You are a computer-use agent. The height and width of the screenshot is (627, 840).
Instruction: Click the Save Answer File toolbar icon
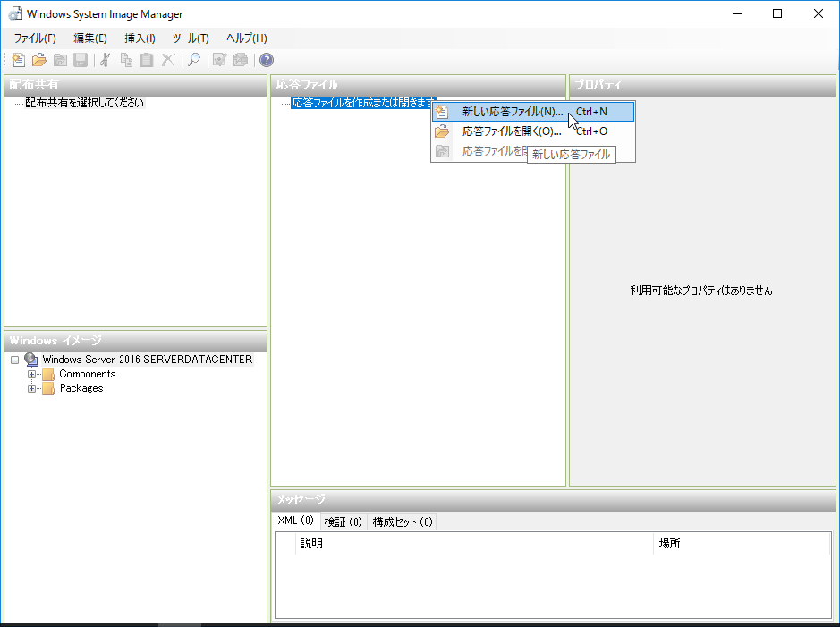(81, 60)
